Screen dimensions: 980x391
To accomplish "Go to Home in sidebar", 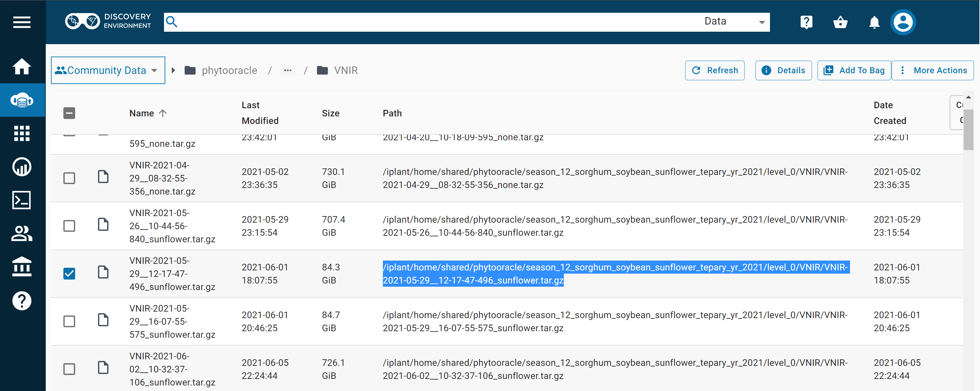I will (22, 67).
